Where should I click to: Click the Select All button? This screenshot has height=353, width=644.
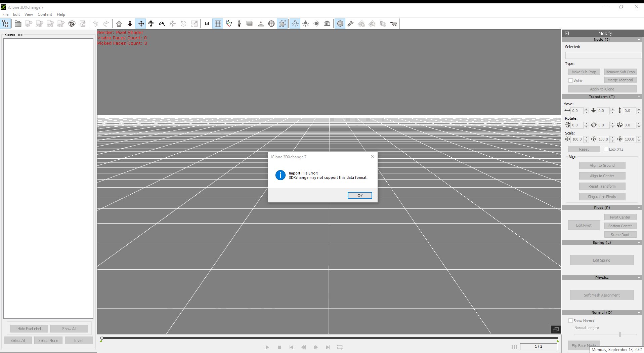tap(18, 341)
